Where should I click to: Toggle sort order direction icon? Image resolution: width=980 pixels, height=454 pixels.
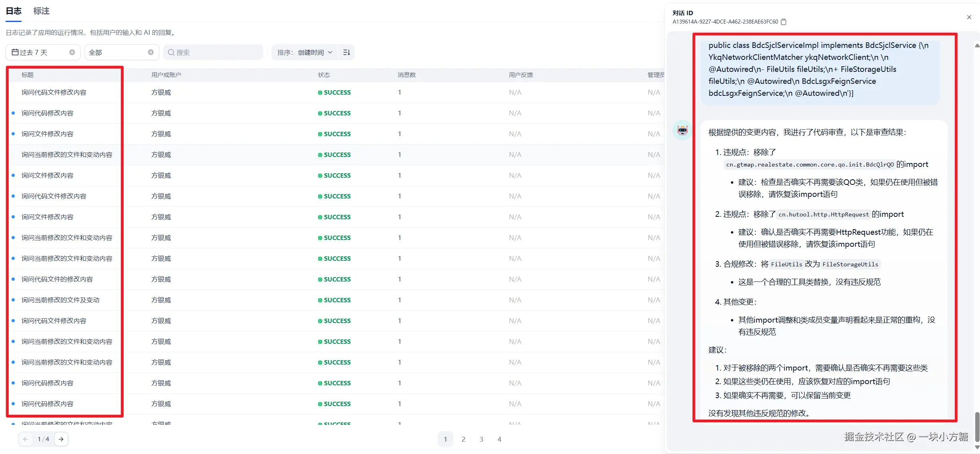(346, 52)
